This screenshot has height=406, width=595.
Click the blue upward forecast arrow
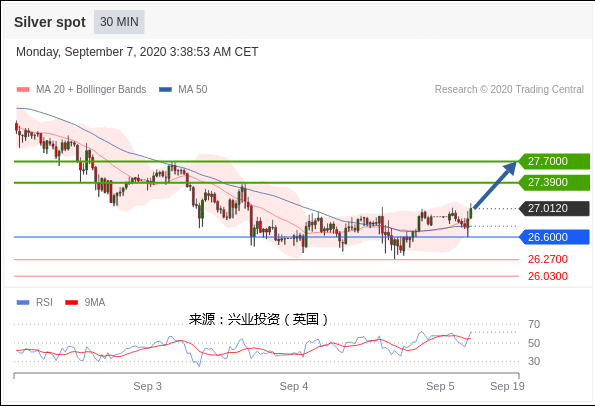pyautogui.click(x=495, y=185)
